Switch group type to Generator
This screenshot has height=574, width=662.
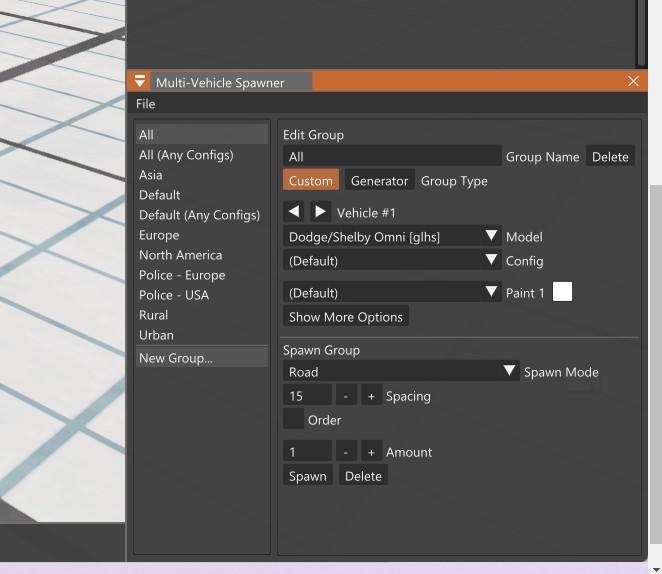(x=379, y=181)
